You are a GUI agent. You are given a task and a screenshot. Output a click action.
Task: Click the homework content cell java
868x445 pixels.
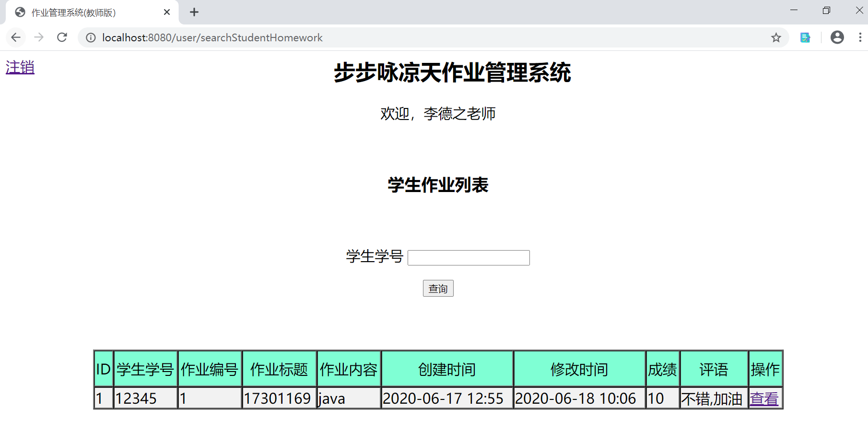tap(349, 398)
